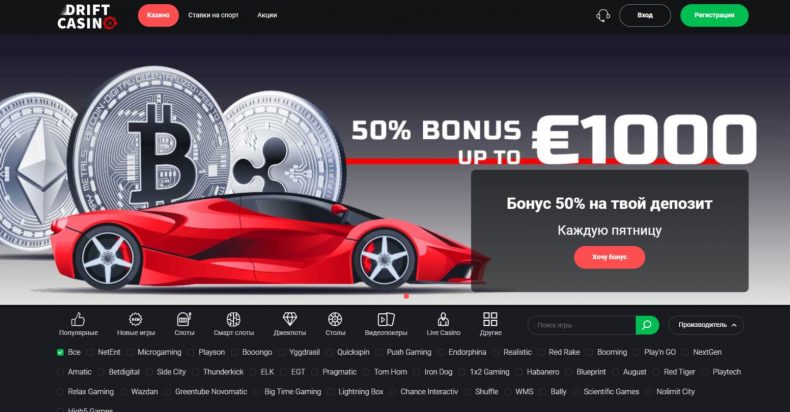790x412 pixels.
Task: Select the Видеопокеры cards icon
Action: pos(386,319)
